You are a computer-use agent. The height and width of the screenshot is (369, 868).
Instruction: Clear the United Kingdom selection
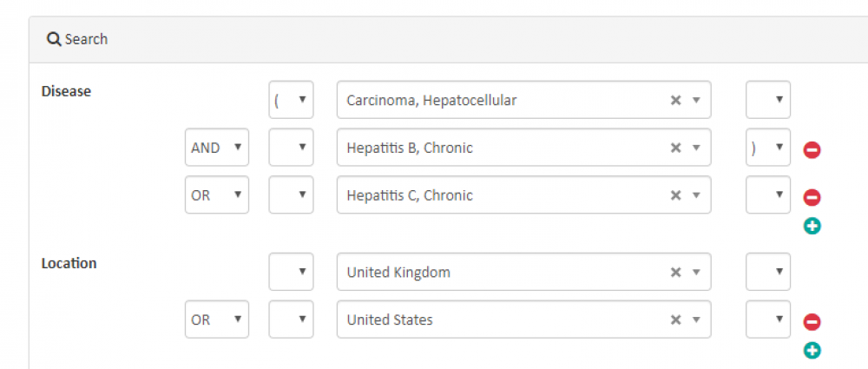click(x=675, y=272)
